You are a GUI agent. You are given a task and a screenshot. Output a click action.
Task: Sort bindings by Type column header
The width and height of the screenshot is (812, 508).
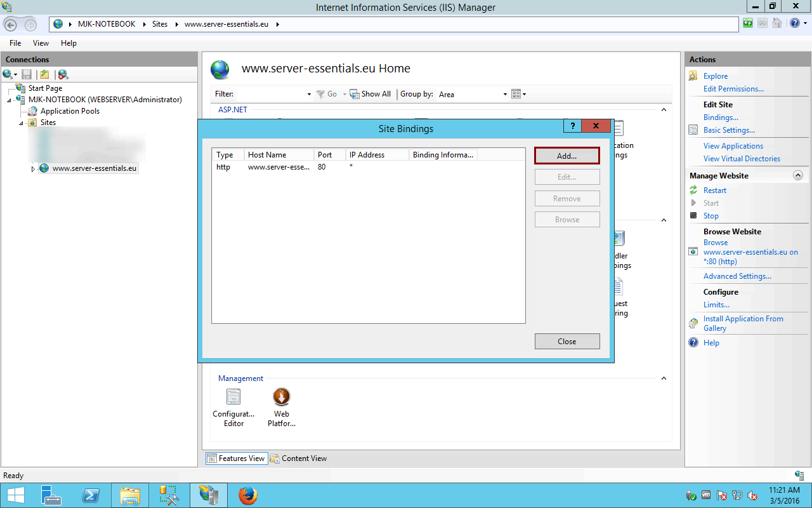228,155
